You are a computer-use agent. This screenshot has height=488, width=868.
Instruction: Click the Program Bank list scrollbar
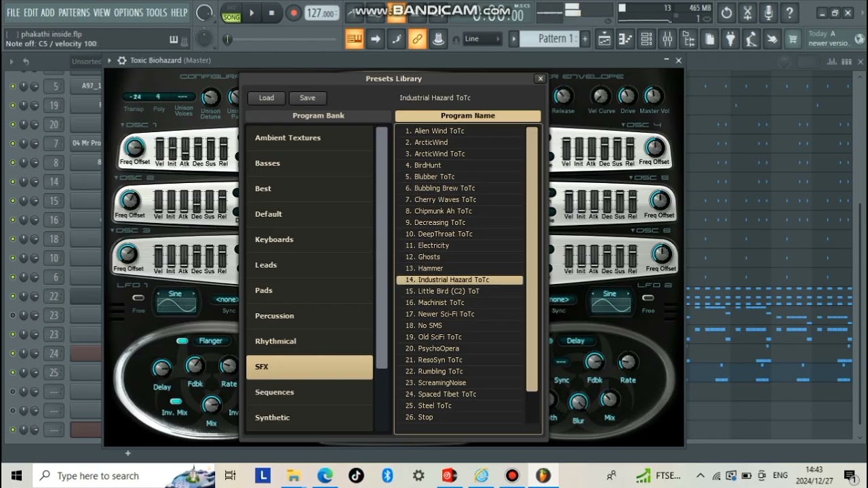point(382,247)
